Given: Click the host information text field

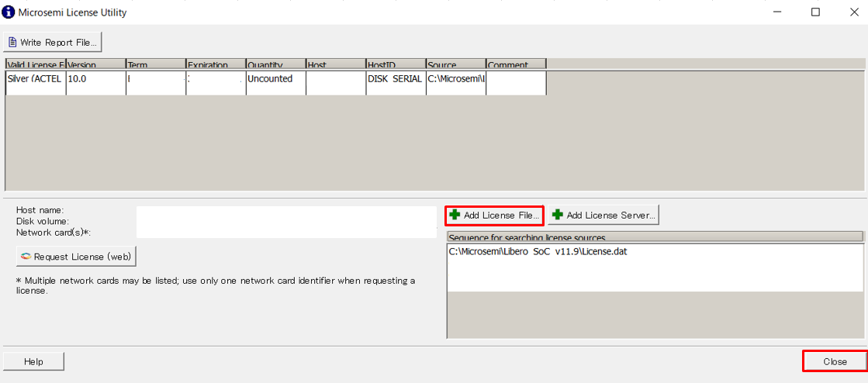Looking at the screenshot, I should [x=286, y=222].
